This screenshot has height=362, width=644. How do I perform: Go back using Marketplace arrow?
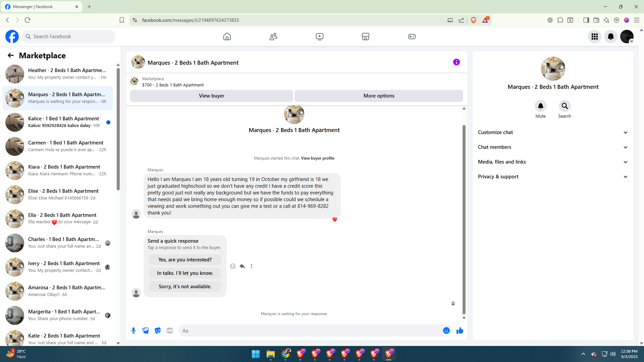11,56
